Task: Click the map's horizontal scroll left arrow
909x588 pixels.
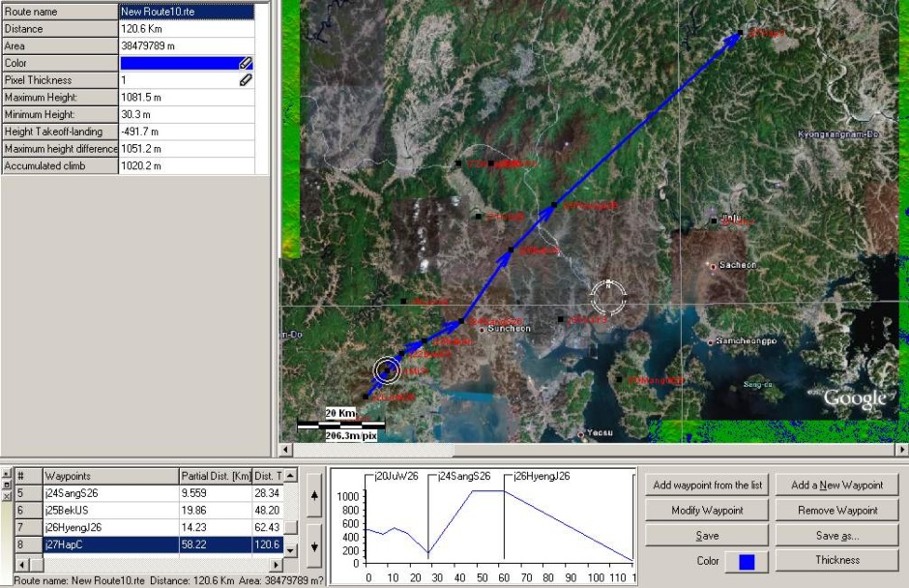Action: pos(286,450)
